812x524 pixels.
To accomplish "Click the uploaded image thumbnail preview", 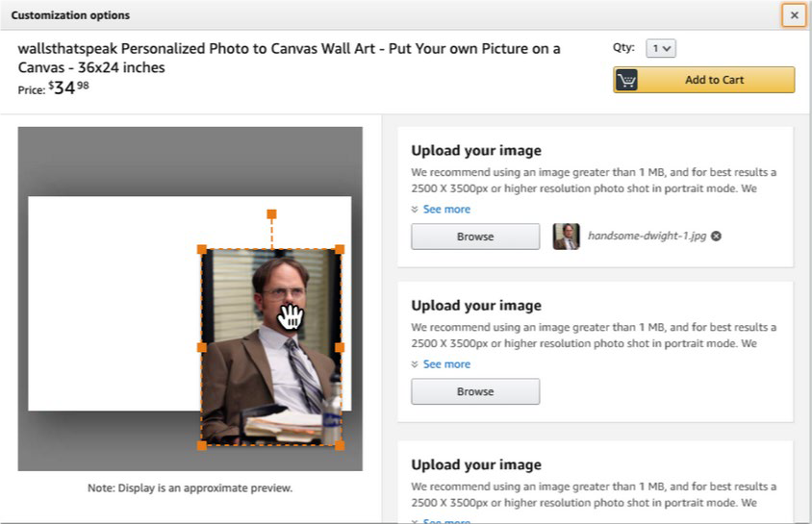I will (567, 237).
